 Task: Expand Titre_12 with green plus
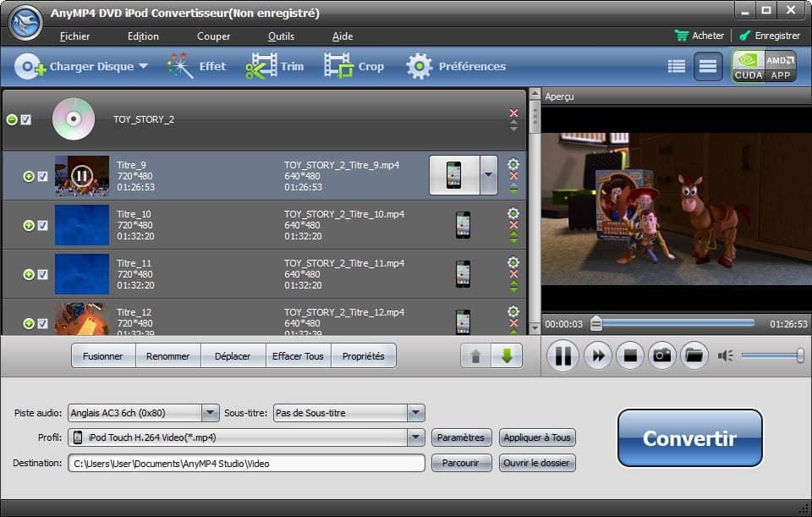(29, 323)
